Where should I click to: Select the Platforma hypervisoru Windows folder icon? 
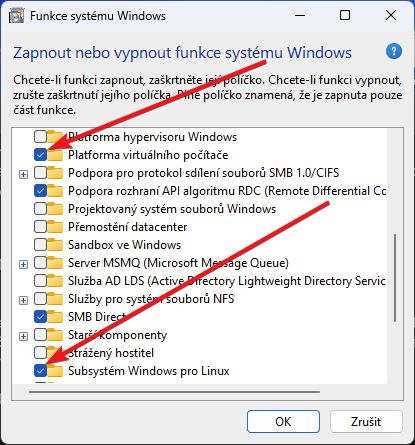[x=55, y=137]
